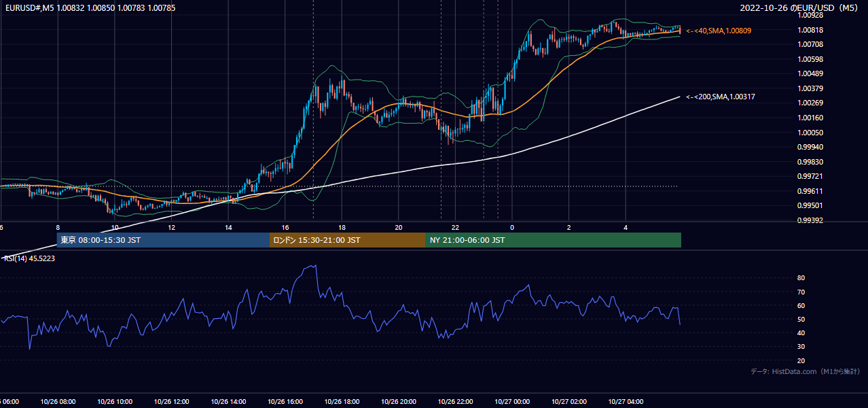Click the 10/27 00:00 time axis label
The height and width of the screenshot is (408, 868).
pos(512,402)
